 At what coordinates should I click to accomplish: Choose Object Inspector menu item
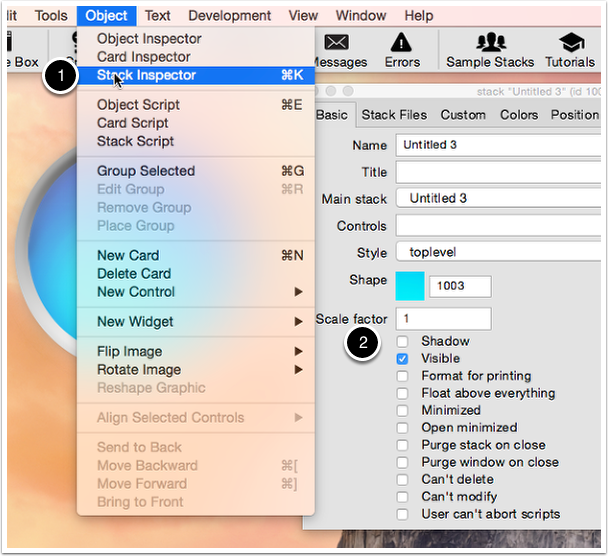196,39
